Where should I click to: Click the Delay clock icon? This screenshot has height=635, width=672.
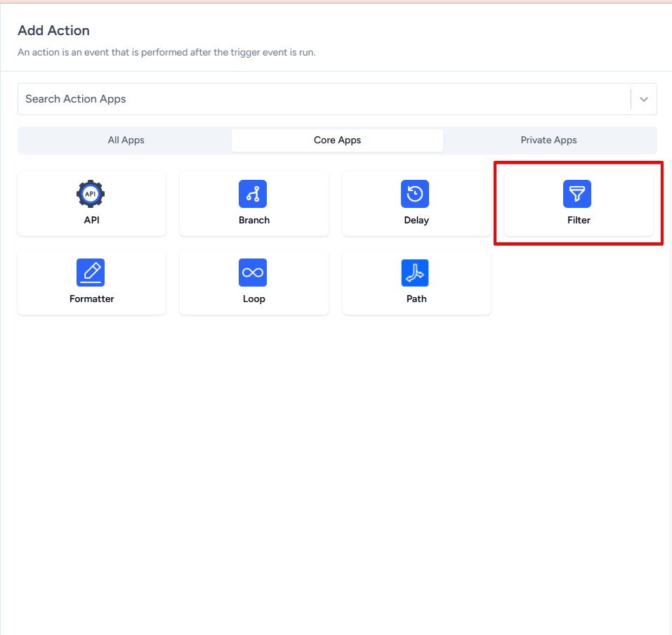click(x=415, y=194)
